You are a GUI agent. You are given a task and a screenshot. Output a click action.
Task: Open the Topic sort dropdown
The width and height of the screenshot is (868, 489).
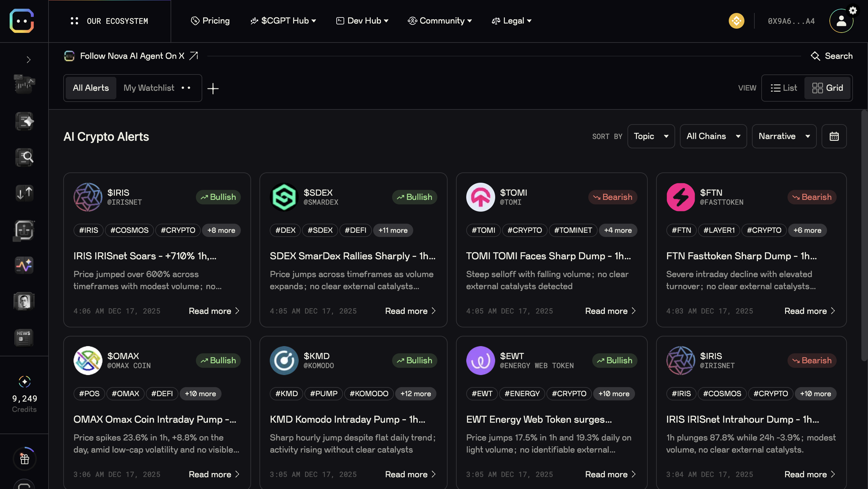pos(651,136)
